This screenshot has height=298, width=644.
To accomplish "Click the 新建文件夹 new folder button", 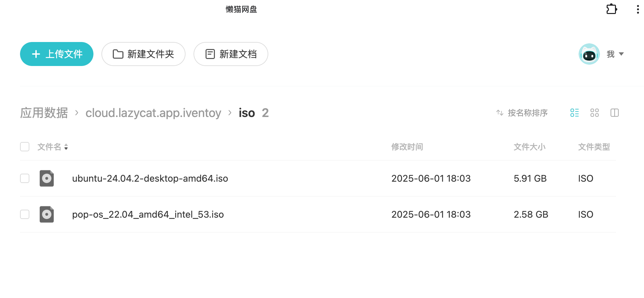I will [x=143, y=54].
